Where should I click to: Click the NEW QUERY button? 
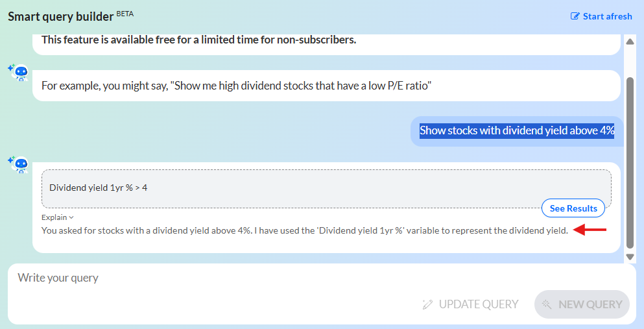pyautogui.click(x=582, y=304)
